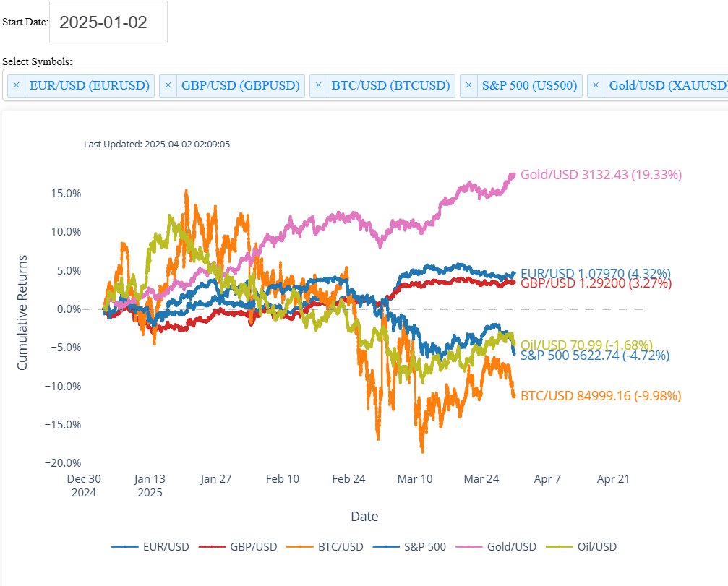The image size is (728, 586).
Task: Click the EUR/USD 1.07970 annotation label
Action: coord(595,273)
